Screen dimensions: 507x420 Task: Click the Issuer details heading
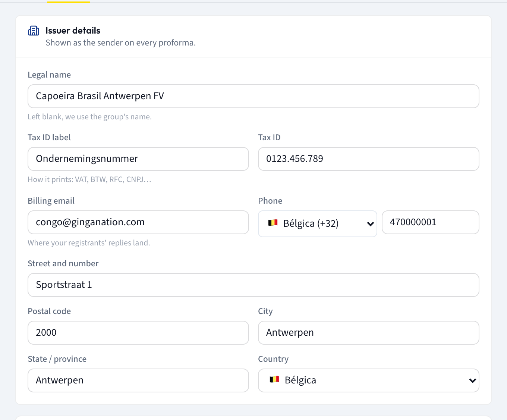73,31
